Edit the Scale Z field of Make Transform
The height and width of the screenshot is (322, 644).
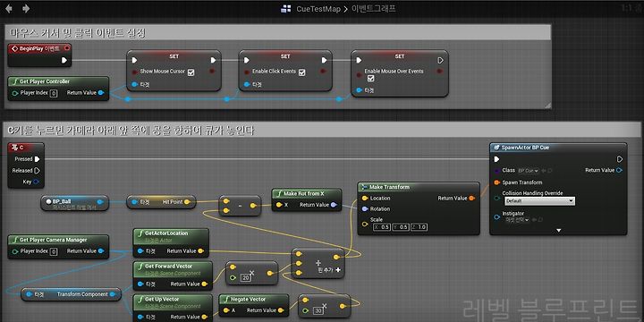click(x=419, y=227)
